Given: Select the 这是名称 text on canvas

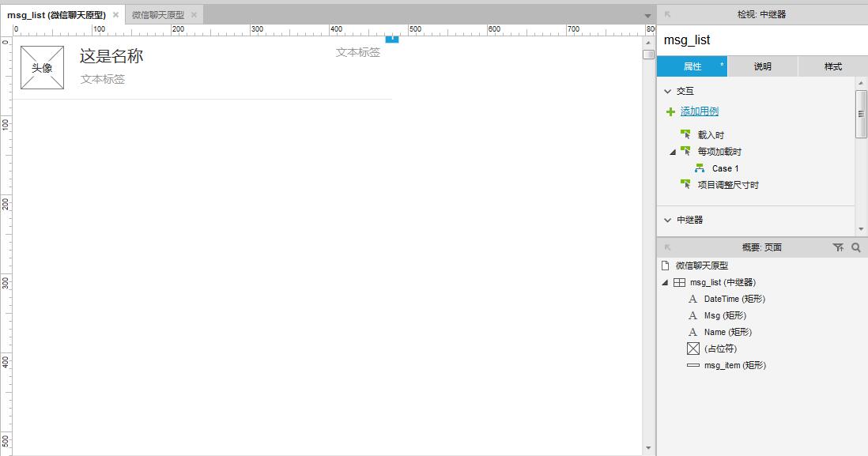Looking at the screenshot, I should coord(111,56).
